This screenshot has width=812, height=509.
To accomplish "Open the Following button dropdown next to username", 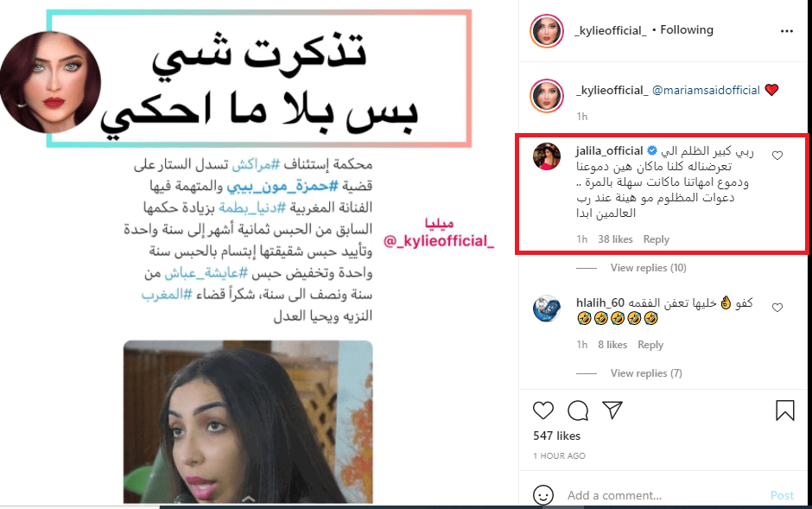I will (x=686, y=30).
